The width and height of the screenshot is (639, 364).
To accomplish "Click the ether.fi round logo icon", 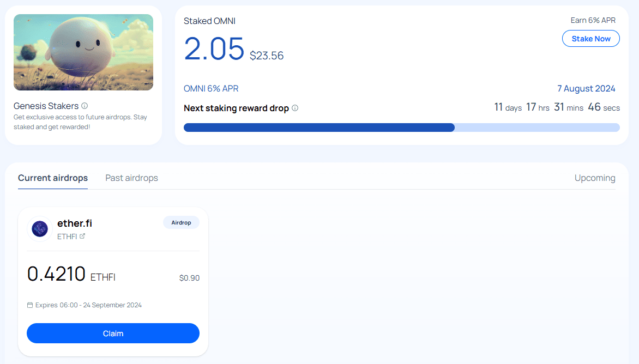I will tap(40, 229).
